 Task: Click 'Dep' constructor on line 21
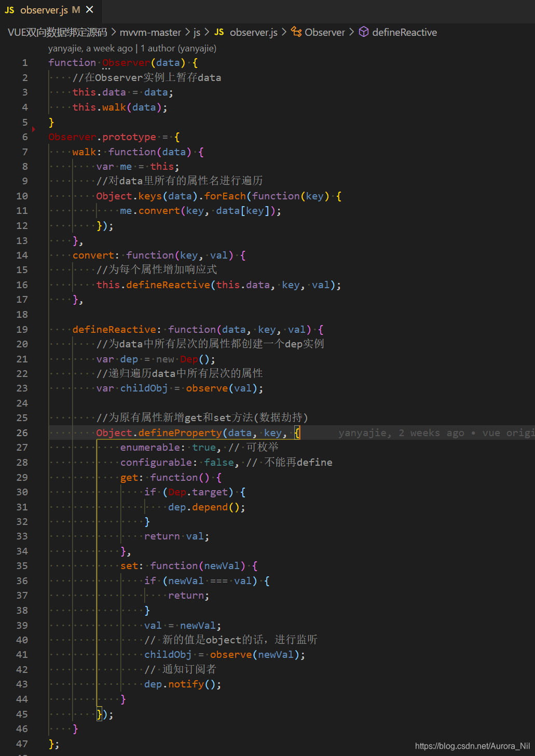tap(189, 359)
